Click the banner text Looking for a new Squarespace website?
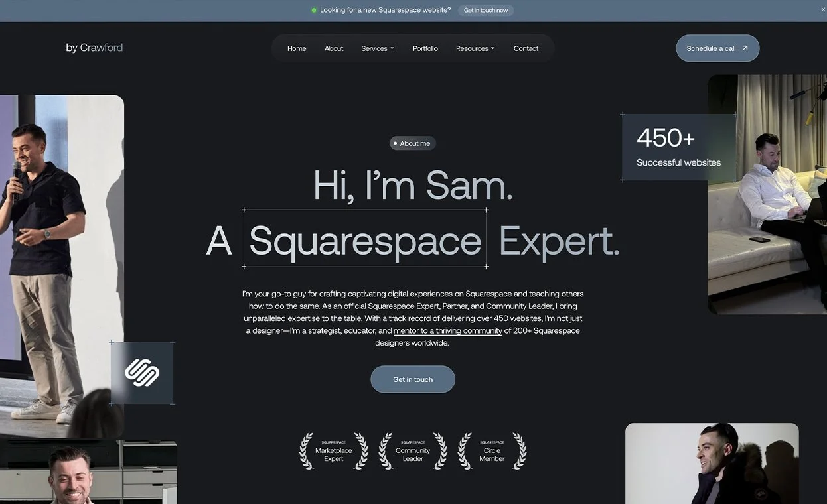Viewport: 827px width, 504px height. [386, 10]
